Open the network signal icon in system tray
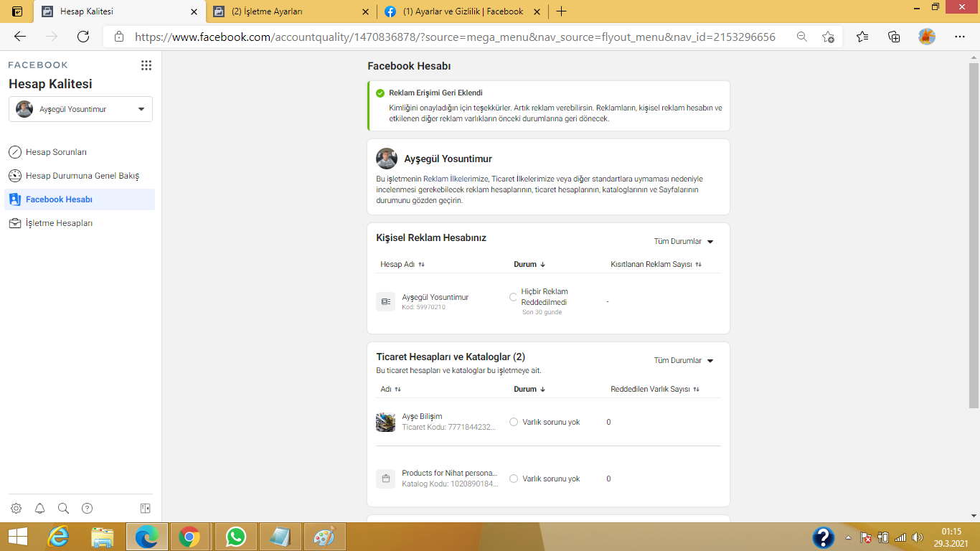This screenshot has width=980, height=551. (900, 537)
